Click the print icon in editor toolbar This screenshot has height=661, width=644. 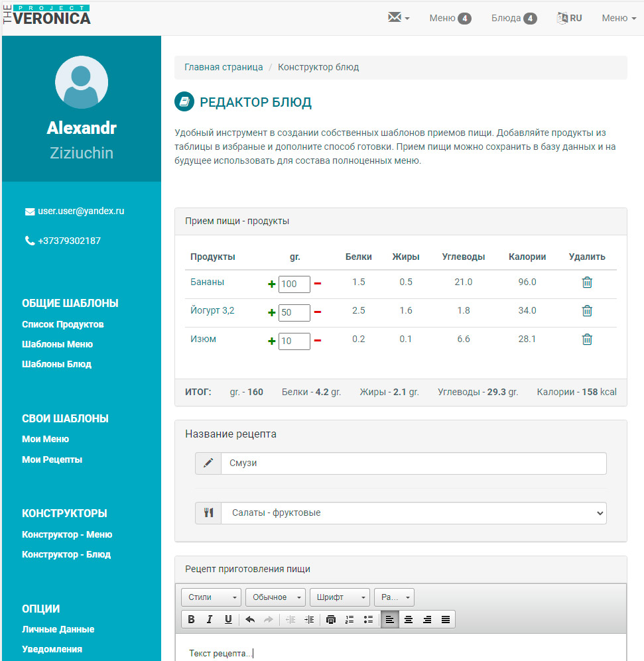(x=331, y=620)
